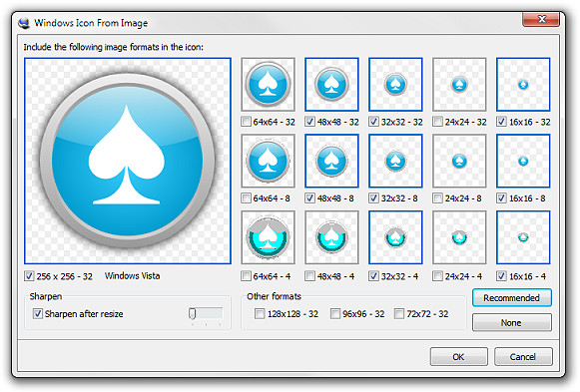The width and height of the screenshot is (580, 392).
Task: Select the 32x32 - 8 icon preview
Action: point(395,161)
